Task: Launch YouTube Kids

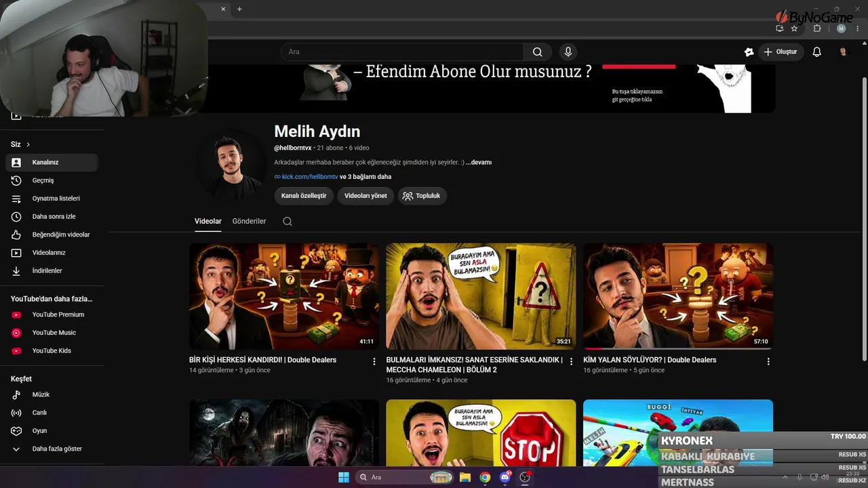Action: click(x=52, y=351)
